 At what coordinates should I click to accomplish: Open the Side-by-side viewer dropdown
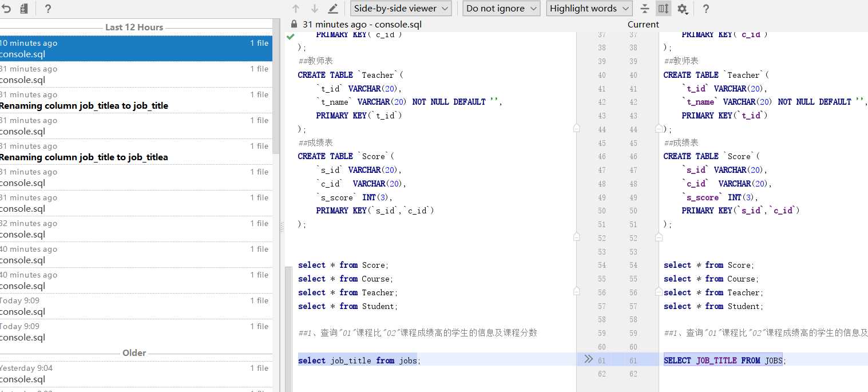(401, 9)
